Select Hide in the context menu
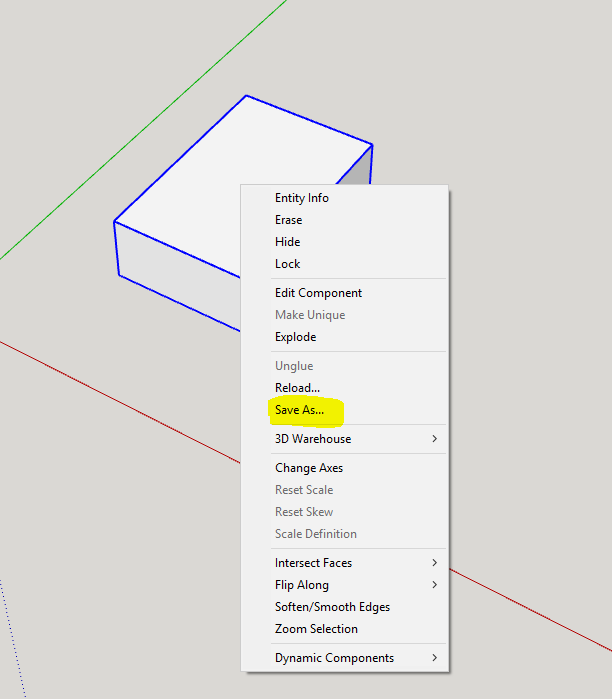 pos(345,242)
